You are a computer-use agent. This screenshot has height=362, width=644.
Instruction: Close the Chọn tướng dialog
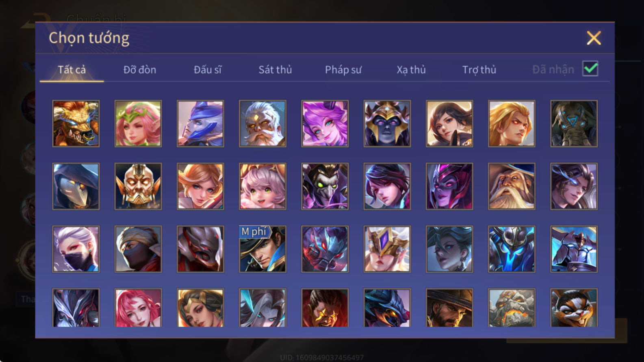point(594,38)
